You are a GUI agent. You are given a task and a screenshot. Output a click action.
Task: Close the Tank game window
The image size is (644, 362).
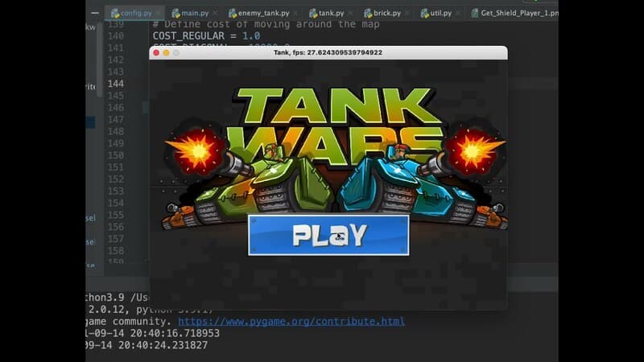pos(156,52)
